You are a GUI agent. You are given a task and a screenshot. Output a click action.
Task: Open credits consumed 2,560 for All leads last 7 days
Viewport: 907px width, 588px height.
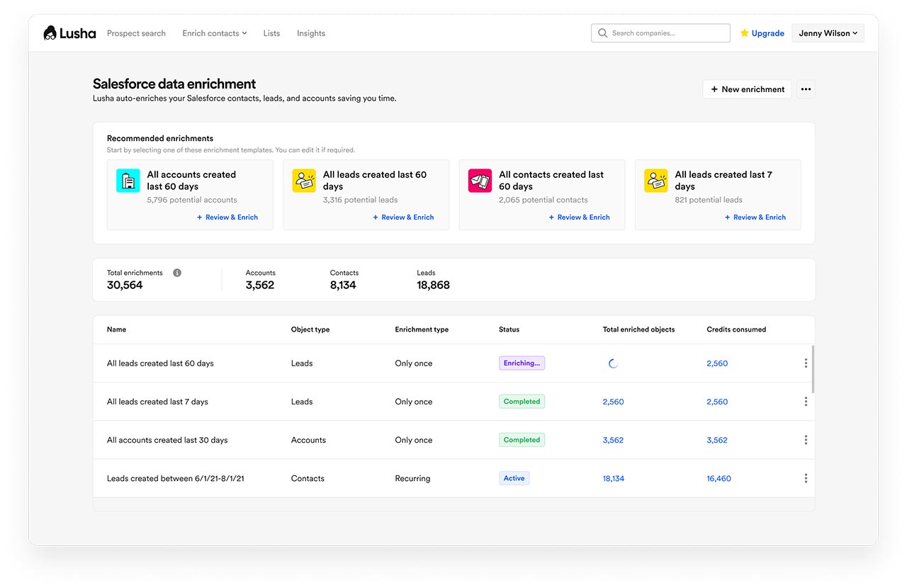(x=717, y=402)
